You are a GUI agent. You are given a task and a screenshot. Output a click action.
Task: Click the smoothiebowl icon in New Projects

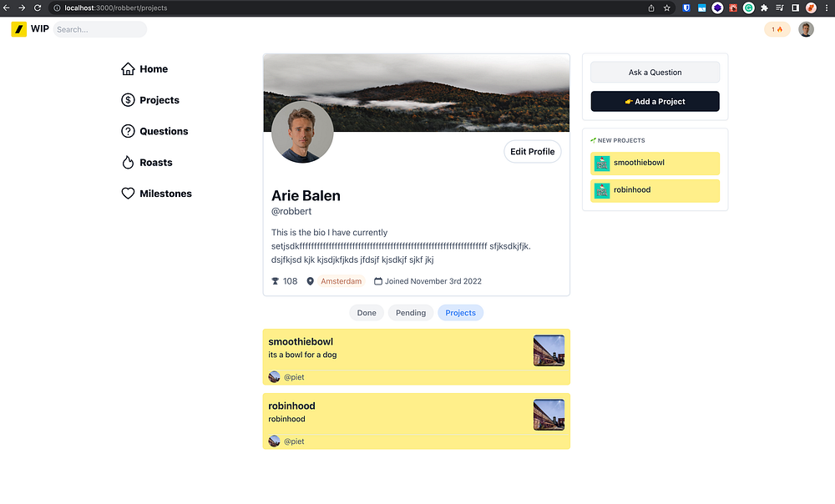[602, 164]
